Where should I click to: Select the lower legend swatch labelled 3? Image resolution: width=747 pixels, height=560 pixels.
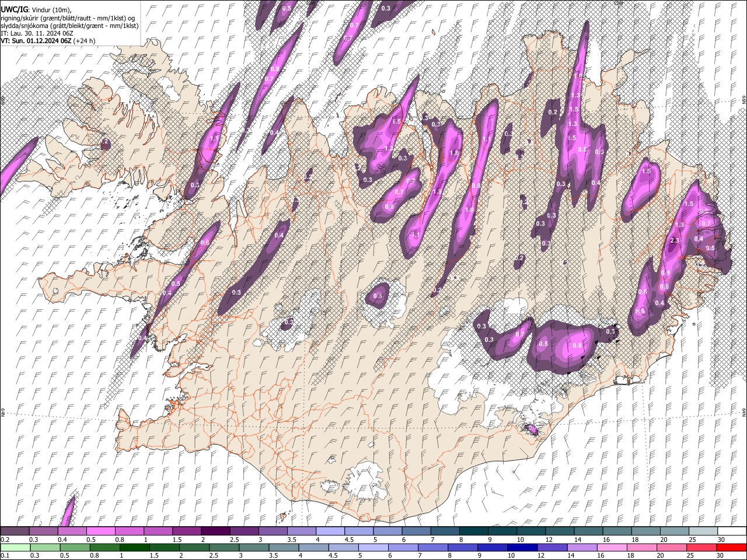click(x=254, y=548)
